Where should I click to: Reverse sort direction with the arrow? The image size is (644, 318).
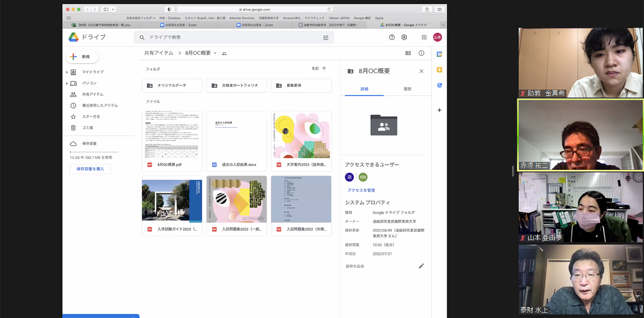pos(324,69)
